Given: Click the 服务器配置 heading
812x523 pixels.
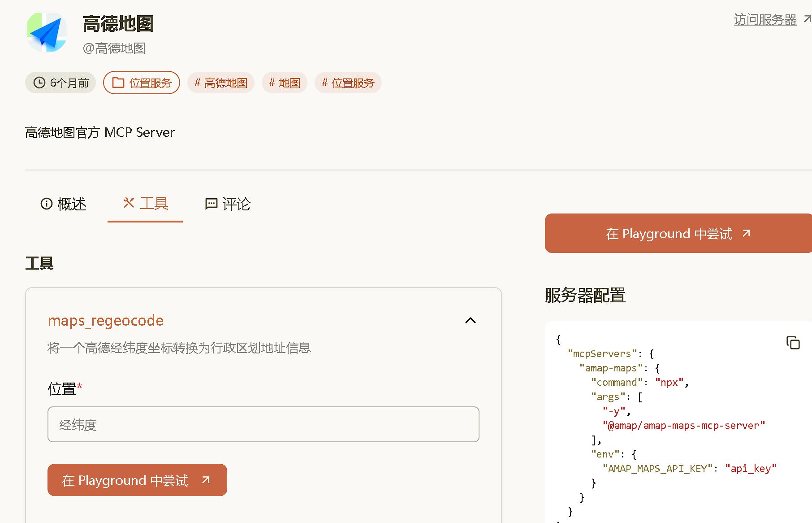Looking at the screenshot, I should pos(585,295).
